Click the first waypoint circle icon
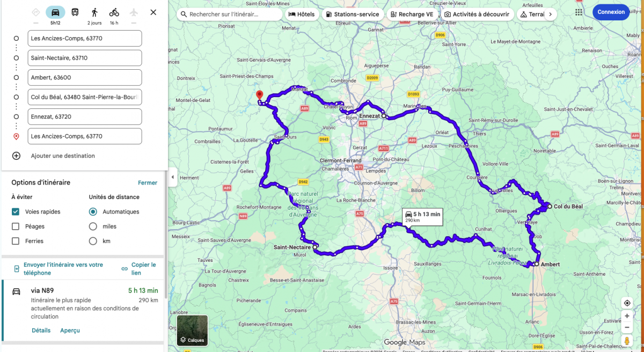This screenshot has height=352, width=644. point(16,38)
